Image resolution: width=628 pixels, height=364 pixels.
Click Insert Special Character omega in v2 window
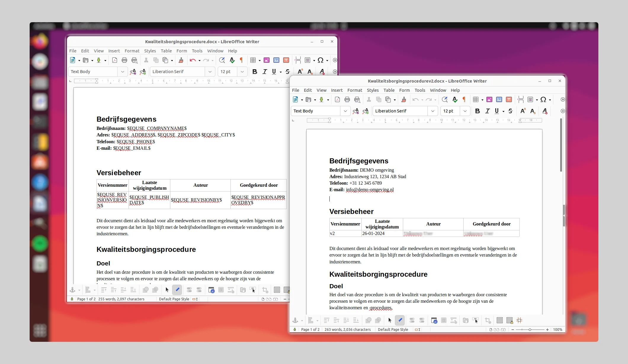pos(543,100)
